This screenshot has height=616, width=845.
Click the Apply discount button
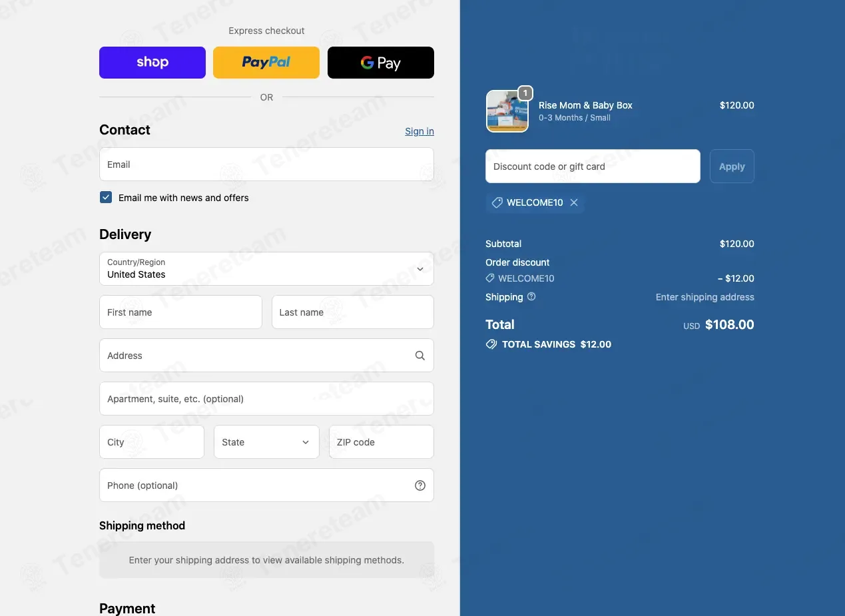coord(732,166)
